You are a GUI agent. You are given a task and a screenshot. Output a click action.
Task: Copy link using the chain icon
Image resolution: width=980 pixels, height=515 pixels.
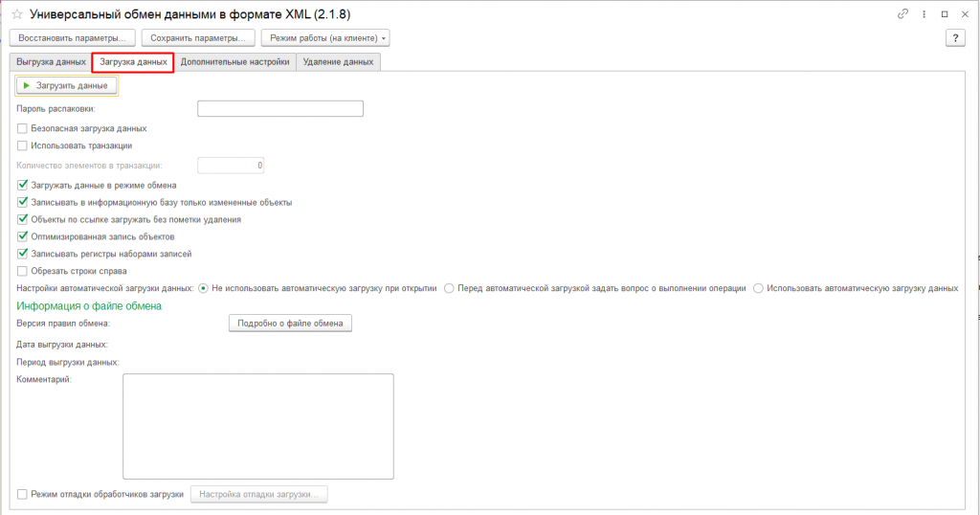coord(902,13)
